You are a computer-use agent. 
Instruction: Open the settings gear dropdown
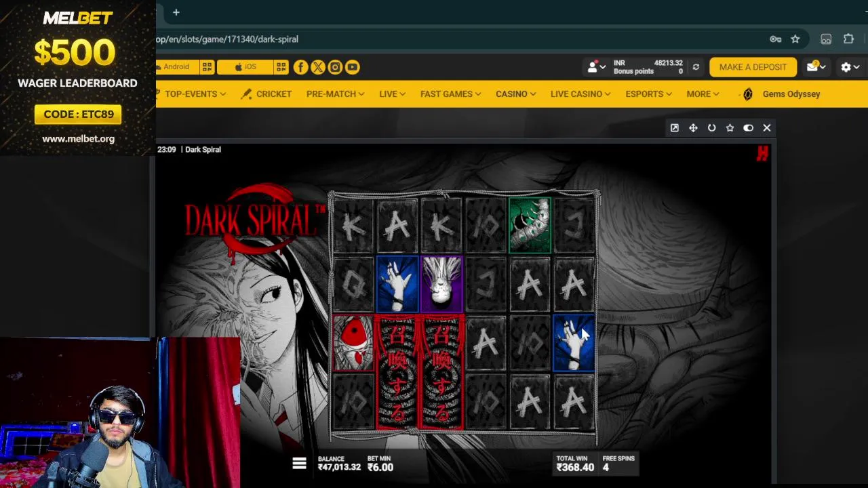pos(850,67)
